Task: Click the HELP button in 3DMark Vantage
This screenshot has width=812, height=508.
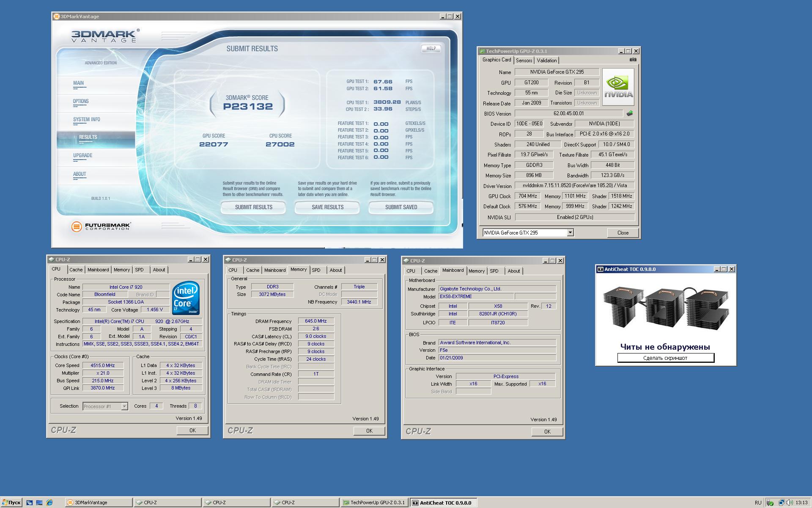Action: point(431,48)
